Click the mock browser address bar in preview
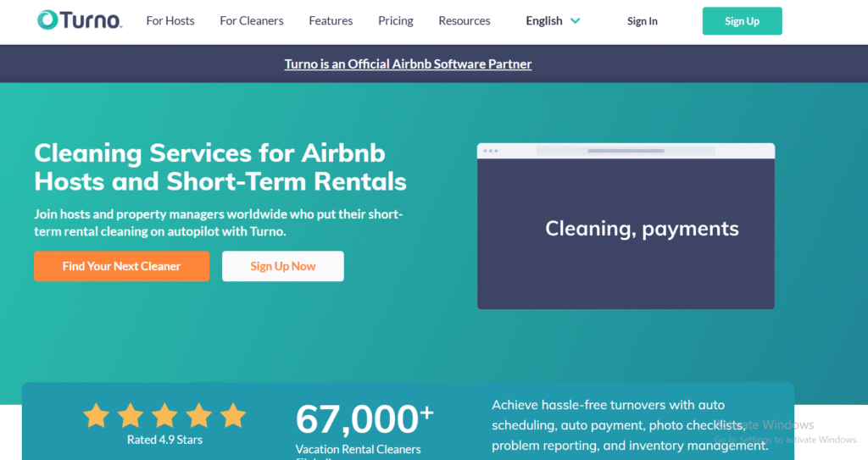This screenshot has height=460, width=868. [x=626, y=151]
